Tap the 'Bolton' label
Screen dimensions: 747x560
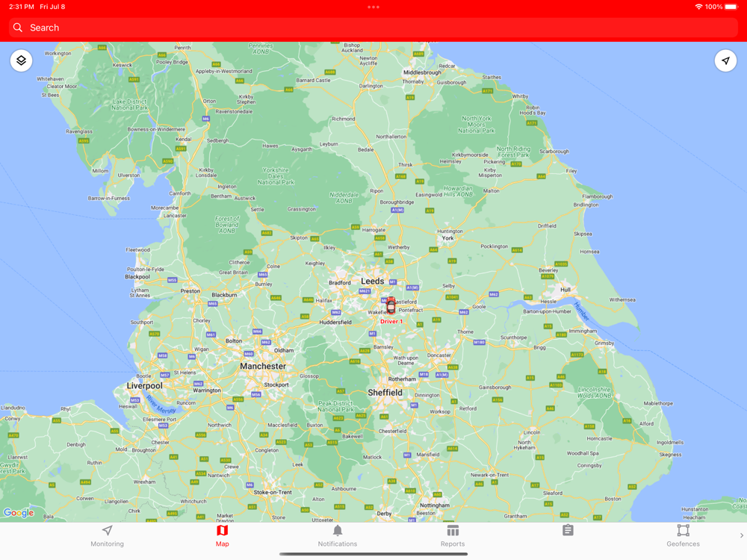click(233, 341)
